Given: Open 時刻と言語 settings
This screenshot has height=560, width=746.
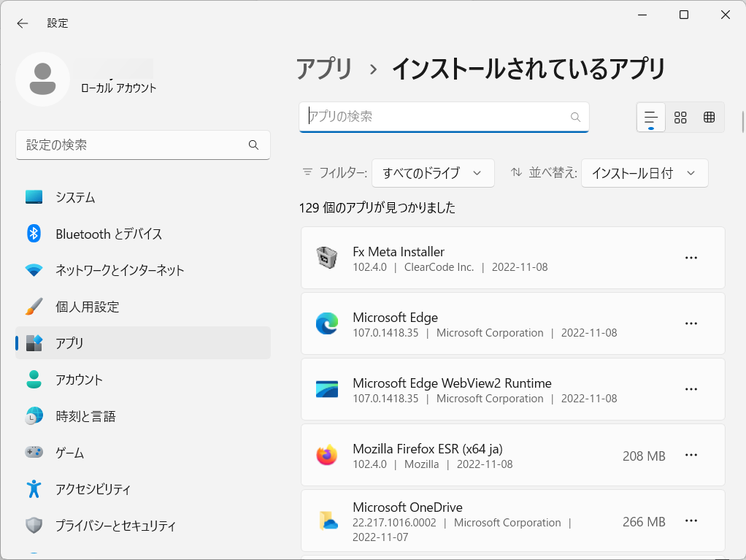Looking at the screenshot, I should [x=143, y=416].
